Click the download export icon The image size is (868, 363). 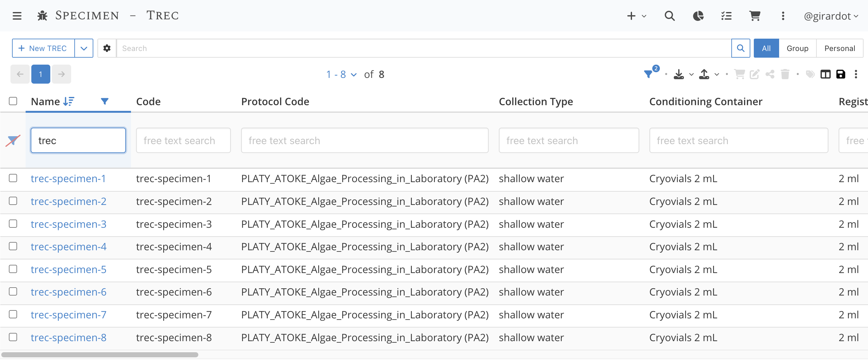tap(679, 74)
